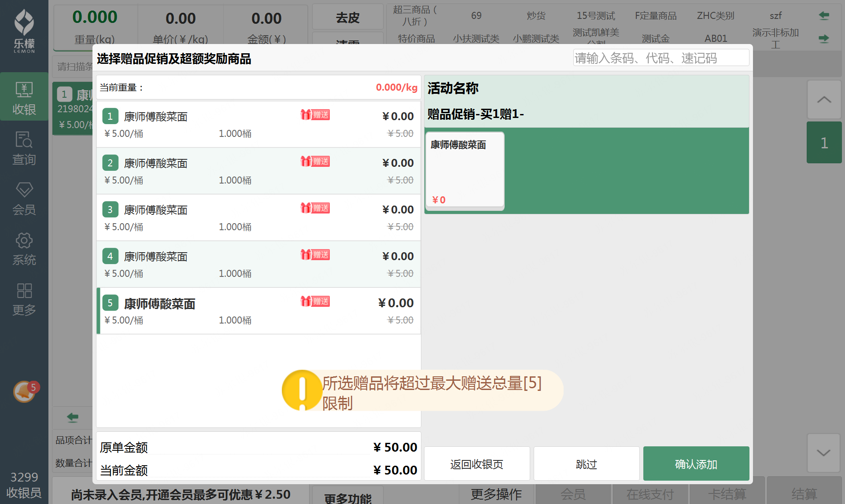
Task: Select gift row 2 康师傅酸菜面
Action: click(x=258, y=171)
